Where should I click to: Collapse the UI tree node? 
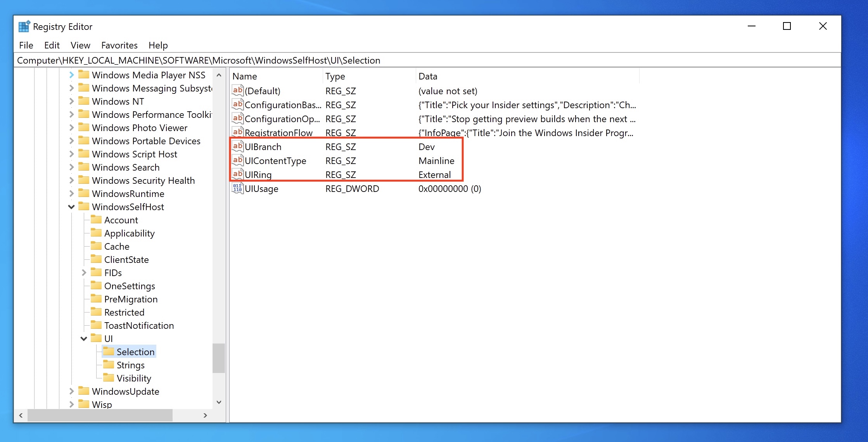pos(84,339)
